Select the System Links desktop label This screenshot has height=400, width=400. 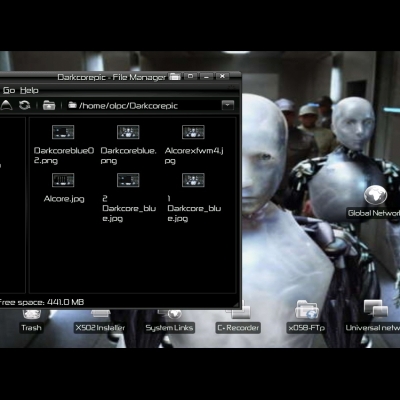169,328
